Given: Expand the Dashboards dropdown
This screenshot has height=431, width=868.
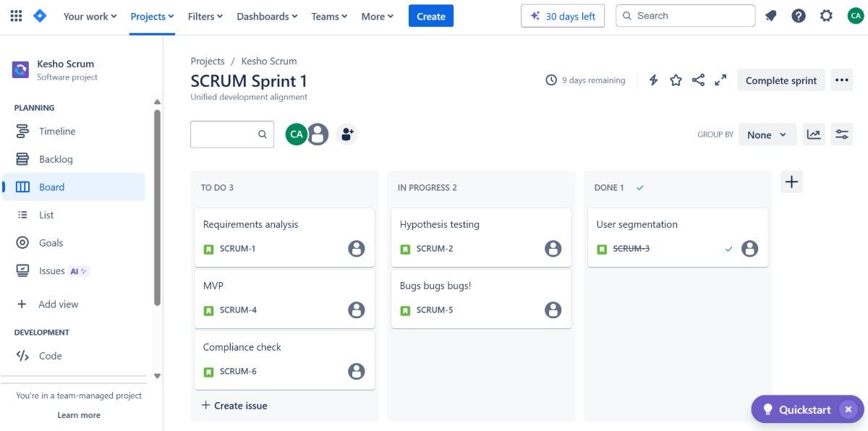Looking at the screenshot, I should coord(267,16).
